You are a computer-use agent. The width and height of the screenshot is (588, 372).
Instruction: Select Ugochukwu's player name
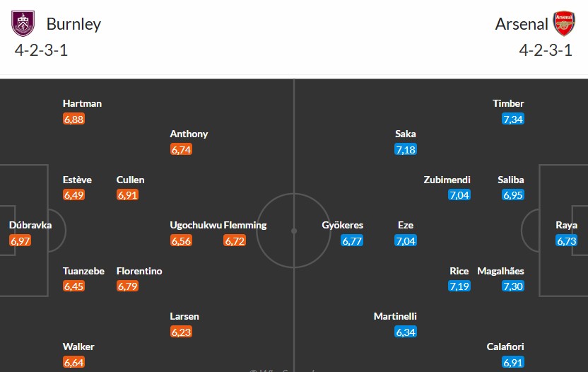coord(195,225)
